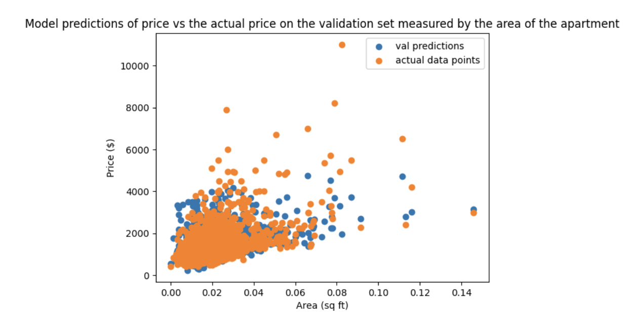Click the orange actual data points legend marker
The width and height of the screenshot is (644, 320).
[x=379, y=61]
